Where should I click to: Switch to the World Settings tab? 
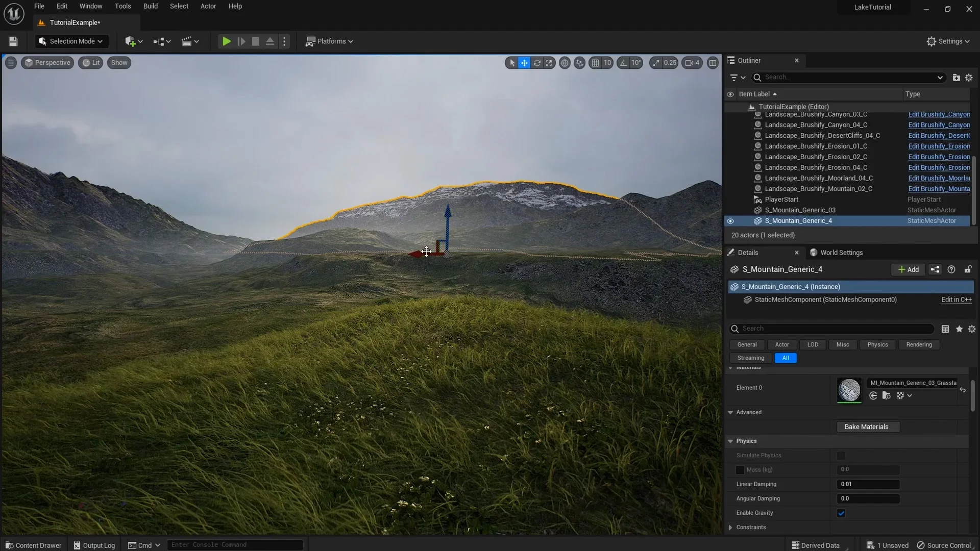click(x=836, y=253)
